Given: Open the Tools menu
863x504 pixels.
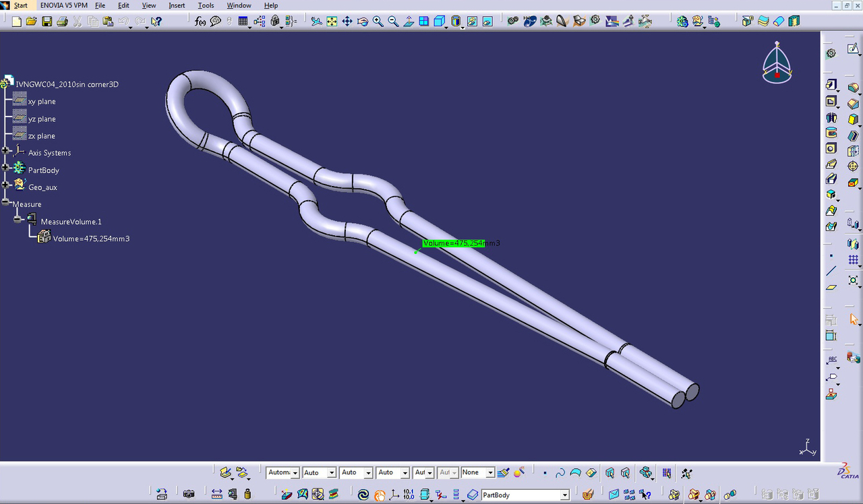Looking at the screenshot, I should click(x=206, y=5).
